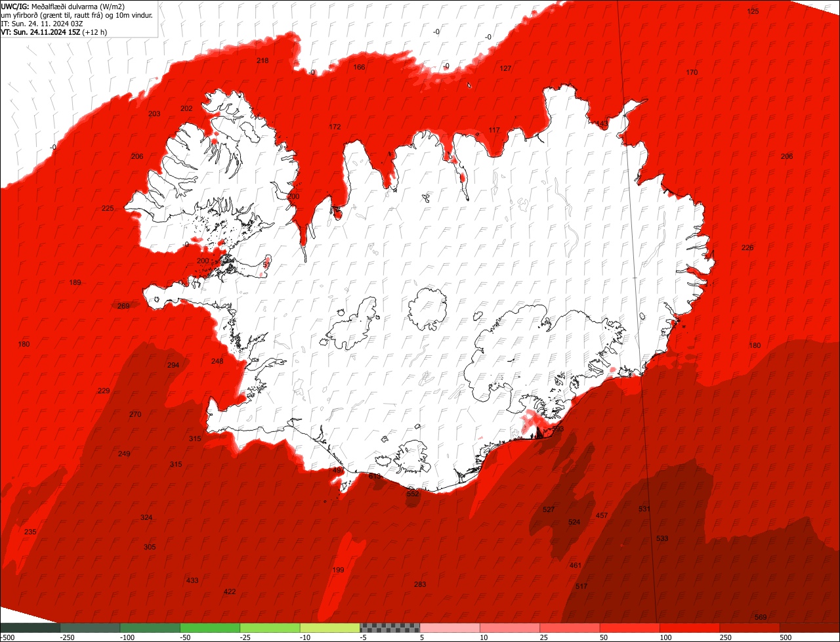This screenshot has height=642, width=840.
Task: Click the map value 517
Action: pyautogui.click(x=581, y=586)
